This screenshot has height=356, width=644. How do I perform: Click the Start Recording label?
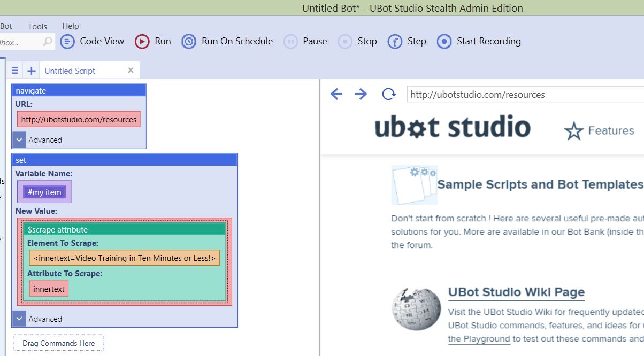coord(489,41)
